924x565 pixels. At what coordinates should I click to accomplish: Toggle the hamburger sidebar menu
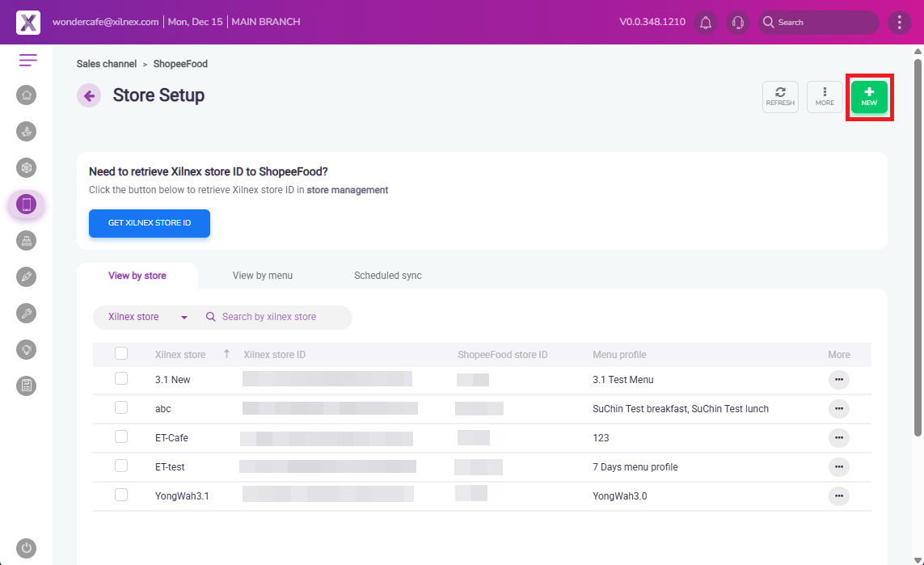tap(28, 60)
